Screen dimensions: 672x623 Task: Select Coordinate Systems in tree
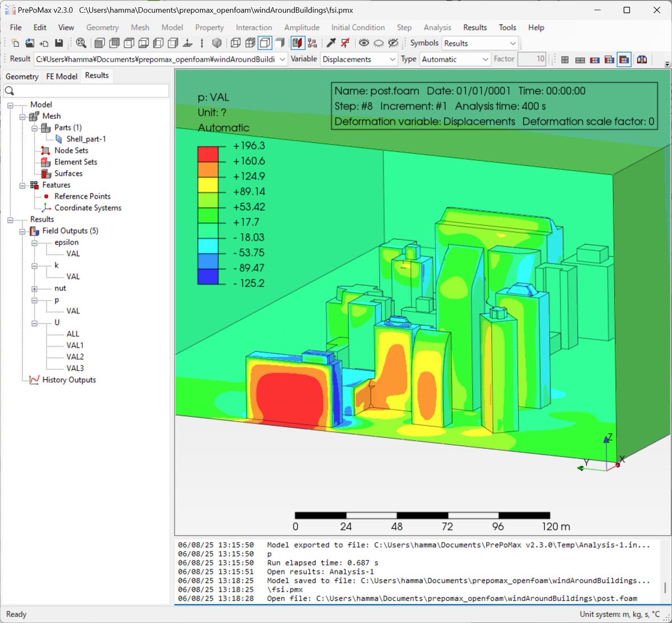pyautogui.click(x=88, y=208)
